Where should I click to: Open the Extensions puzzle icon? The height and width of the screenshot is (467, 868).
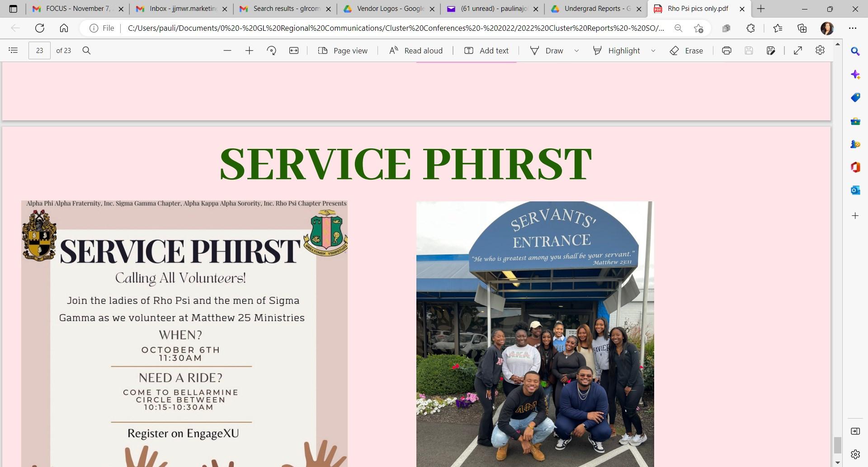750,28
